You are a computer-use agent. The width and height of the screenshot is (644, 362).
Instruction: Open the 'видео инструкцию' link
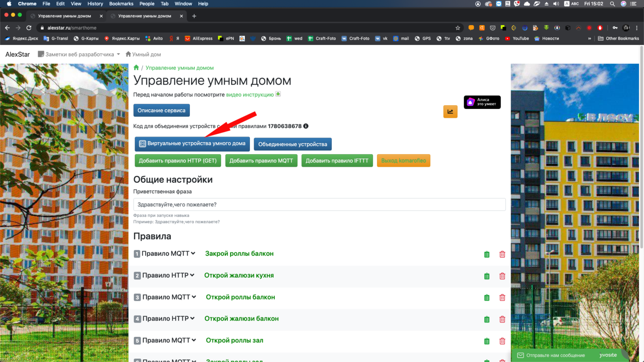point(250,95)
